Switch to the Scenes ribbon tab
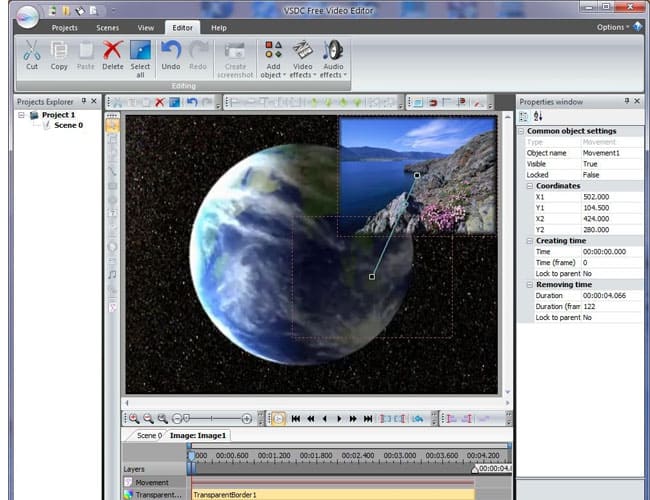 107,27
